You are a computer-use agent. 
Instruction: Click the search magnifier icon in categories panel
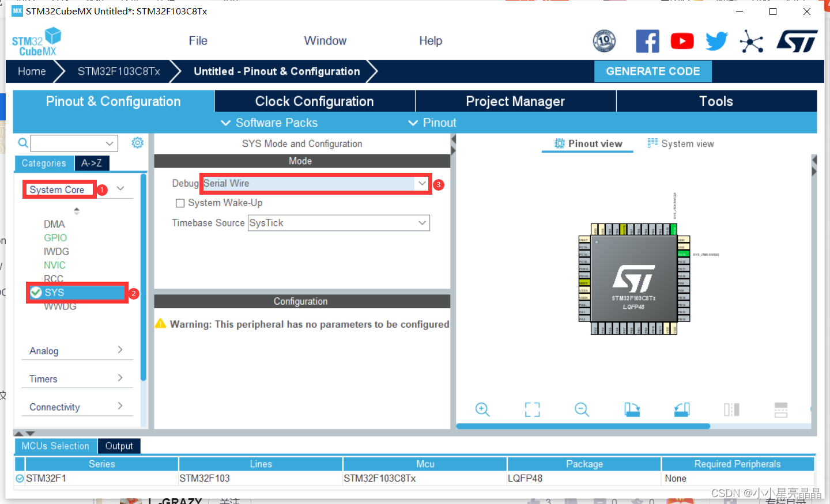pyautogui.click(x=23, y=143)
